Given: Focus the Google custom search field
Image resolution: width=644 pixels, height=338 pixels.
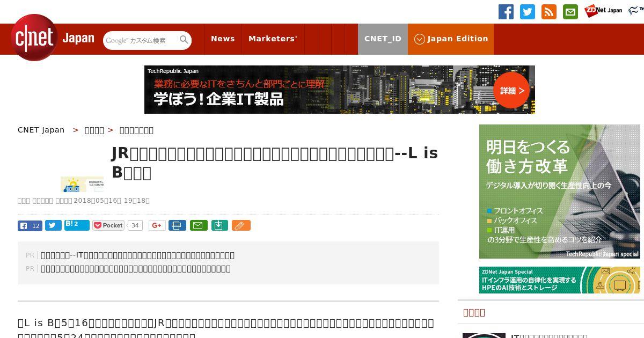Looking at the screenshot, I should point(141,40).
